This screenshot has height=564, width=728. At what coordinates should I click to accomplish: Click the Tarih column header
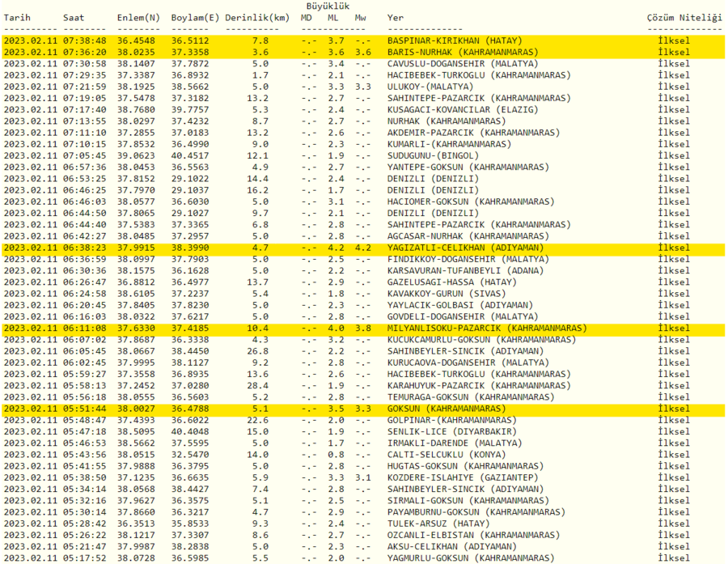coord(17,17)
